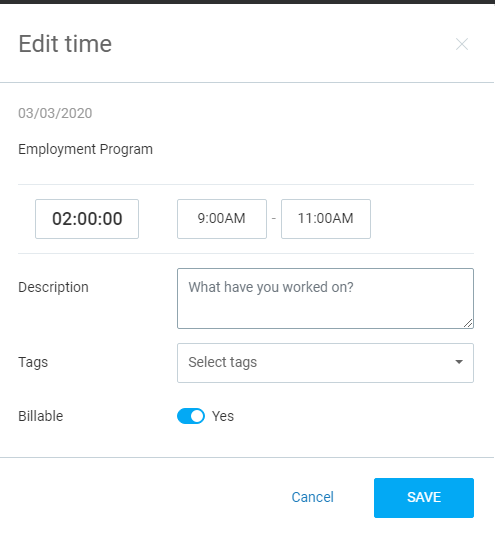Focus the 'What have you worked on?' box
This screenshot has height=538, width=495.
pyautogui.click(x=326, y=299)
